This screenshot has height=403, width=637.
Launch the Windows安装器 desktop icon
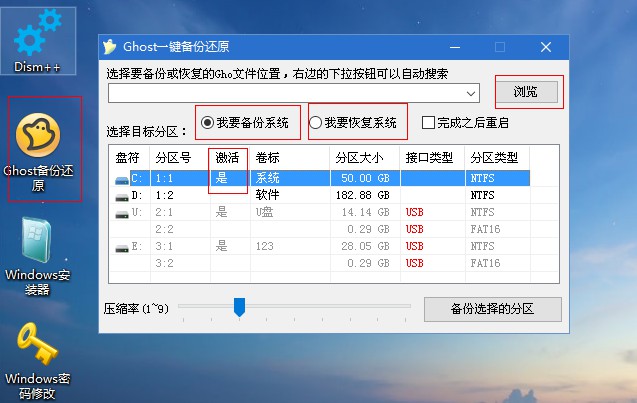click(37, 257)
